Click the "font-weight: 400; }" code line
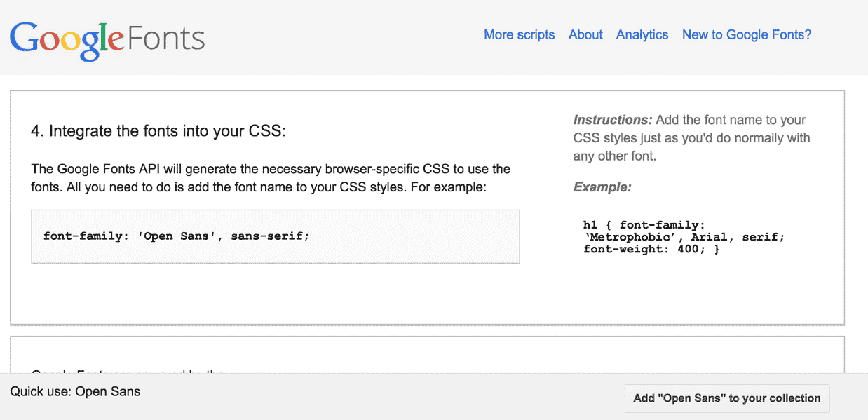The height and width of the screenshot is (420, 868). [651, 249]
